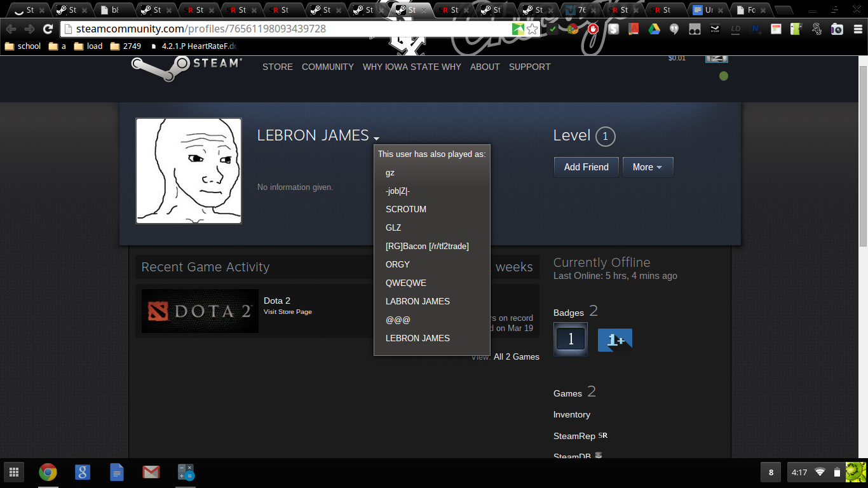Open the notification counter showing 8
The image size is (868, 488).
(x=771, y=472)
